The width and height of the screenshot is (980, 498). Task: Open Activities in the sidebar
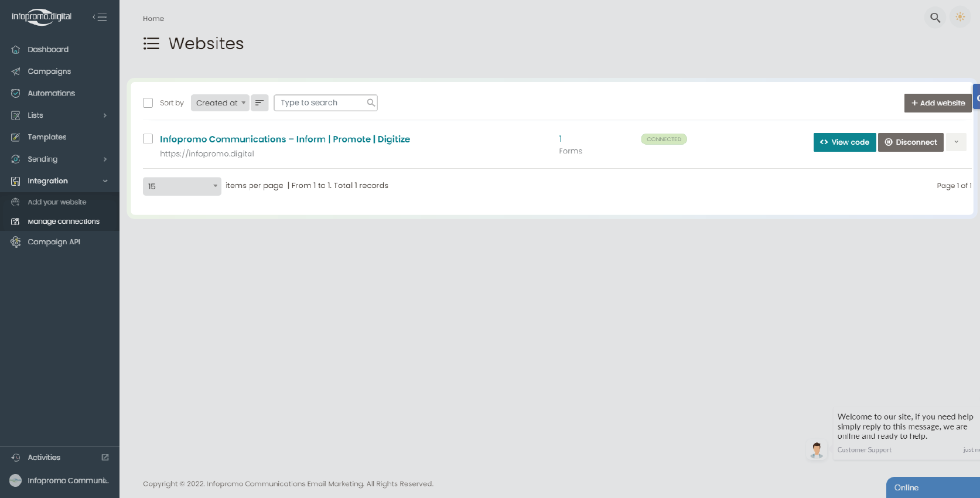44,458
